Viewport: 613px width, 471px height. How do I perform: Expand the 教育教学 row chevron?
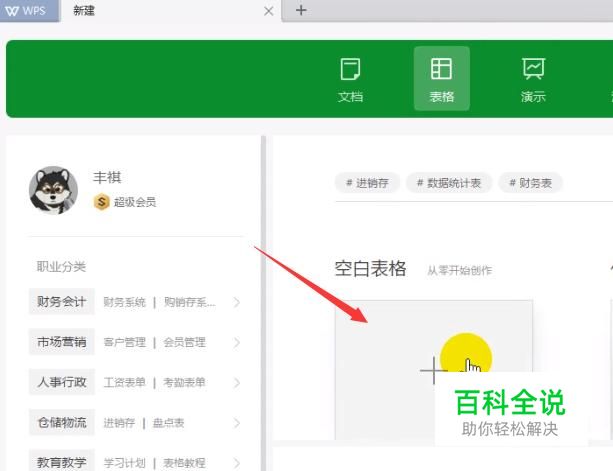237,463
